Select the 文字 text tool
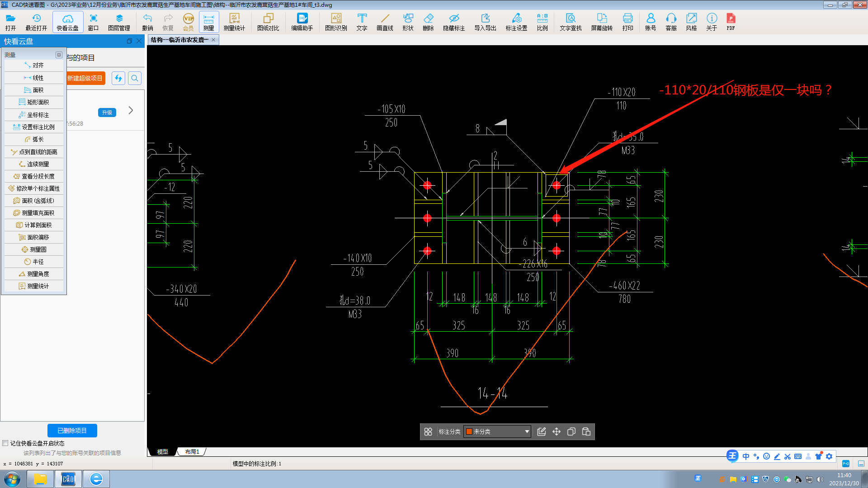The image size is (868, 488). pyautogui.click(x=362, y=22)
